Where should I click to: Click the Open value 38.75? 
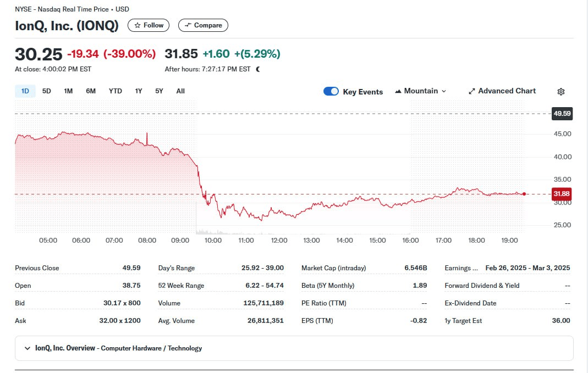[131, 285]
